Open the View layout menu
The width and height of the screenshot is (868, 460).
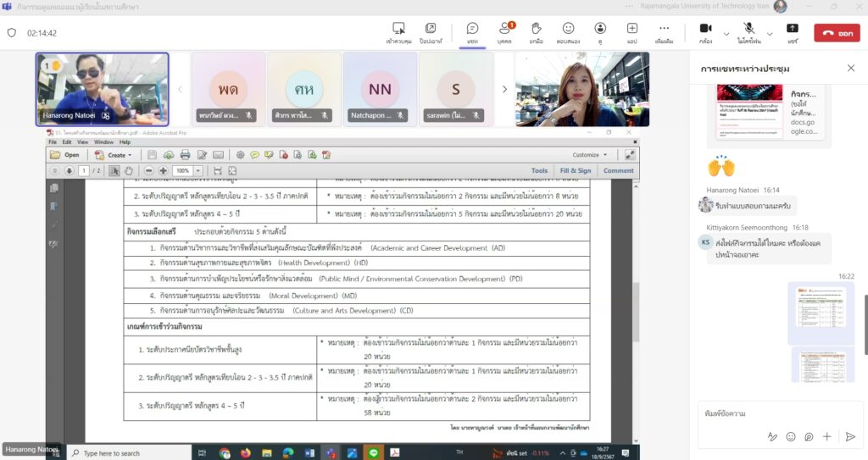click(x=600, y=32)
